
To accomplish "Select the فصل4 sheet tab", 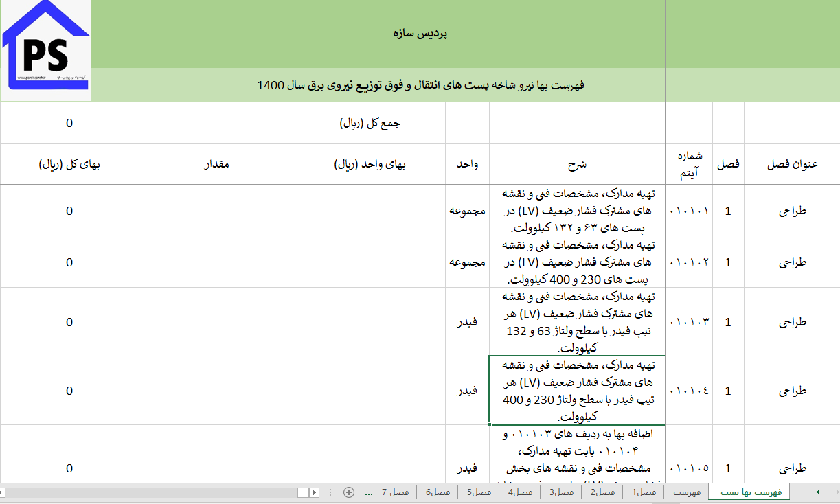I will click(520, 492).
